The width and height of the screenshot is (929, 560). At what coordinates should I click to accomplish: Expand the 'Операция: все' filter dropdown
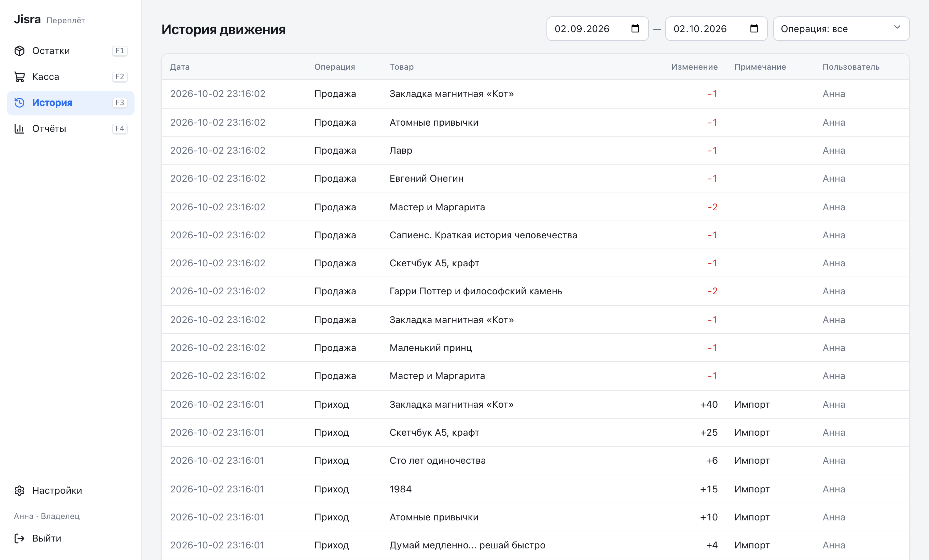(x=841, y=29)
